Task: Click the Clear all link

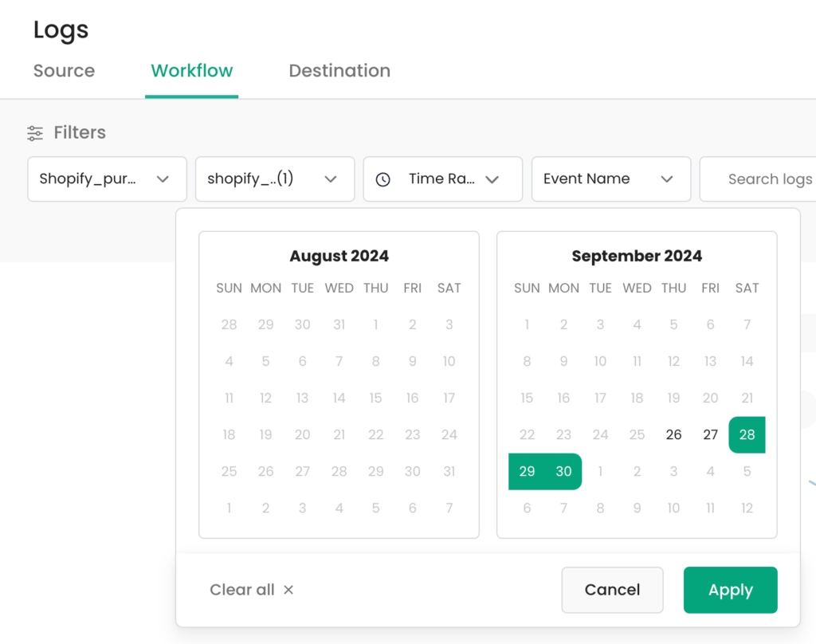Action: (x=242, y=590)
